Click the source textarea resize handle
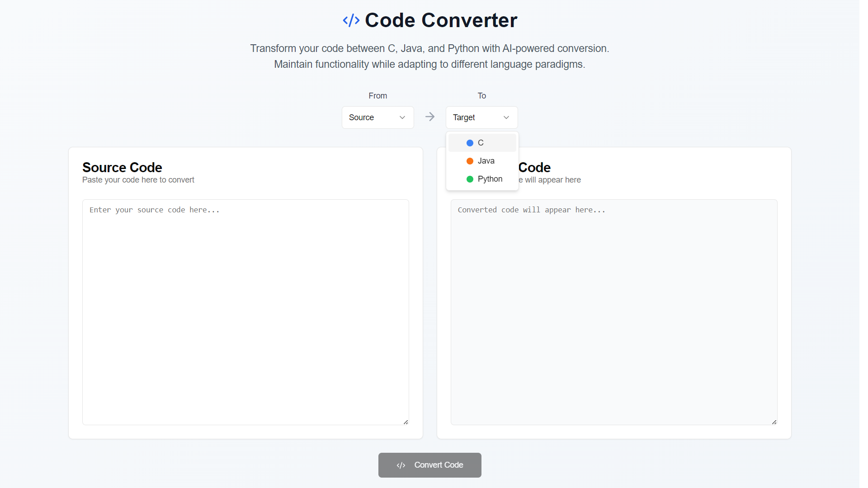This screenshot has width=868, height=488. [x=406, y=422]
